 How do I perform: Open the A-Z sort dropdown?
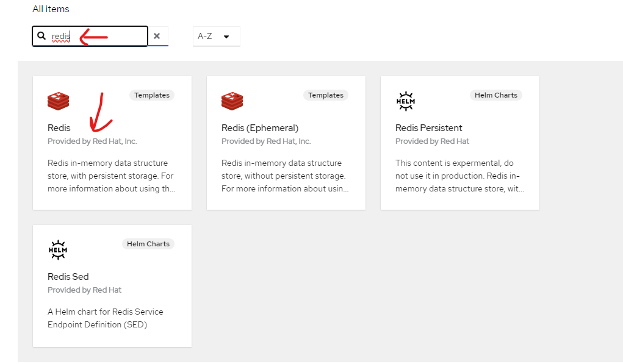(216, 36)
